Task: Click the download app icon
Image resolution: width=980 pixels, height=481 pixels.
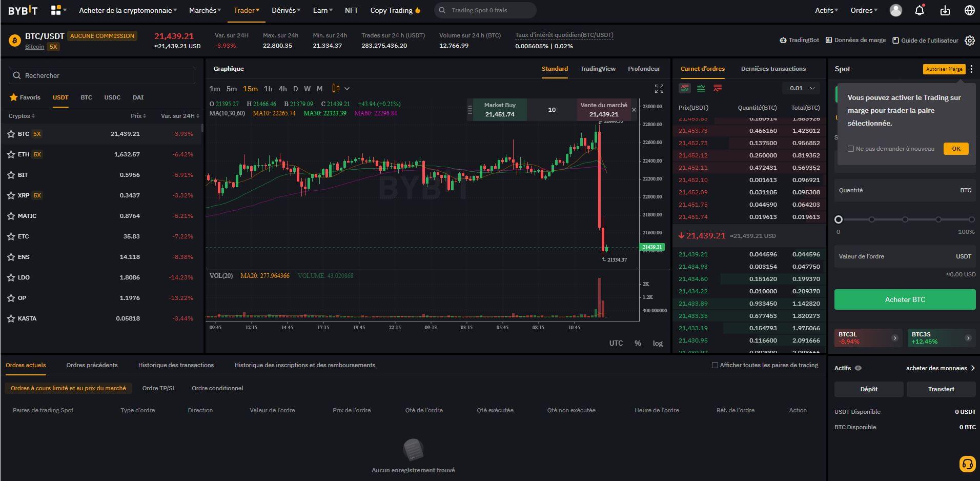Action: pos(945,10)
